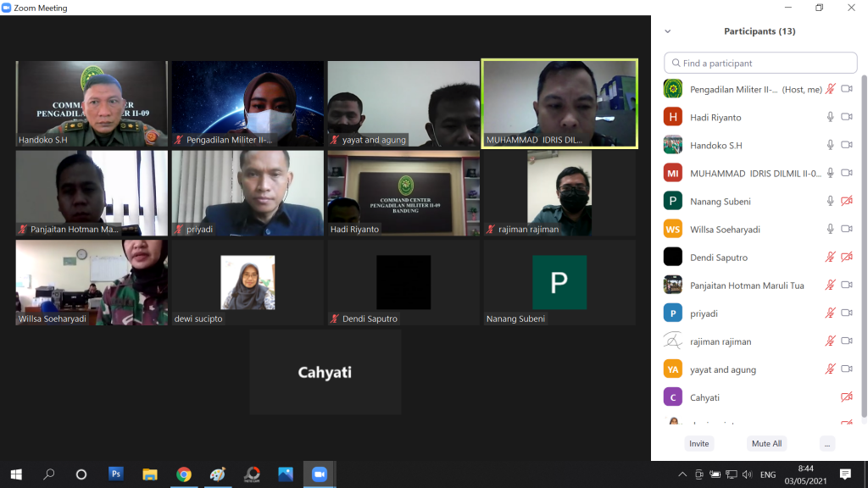Select Panjaitan Hotman Maruli Tua in participant list

pyautogui.click(x=747, y=286)
